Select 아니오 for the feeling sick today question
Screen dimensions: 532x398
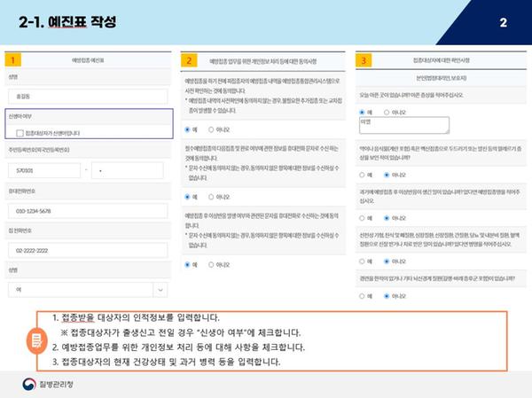coord(387,113)
